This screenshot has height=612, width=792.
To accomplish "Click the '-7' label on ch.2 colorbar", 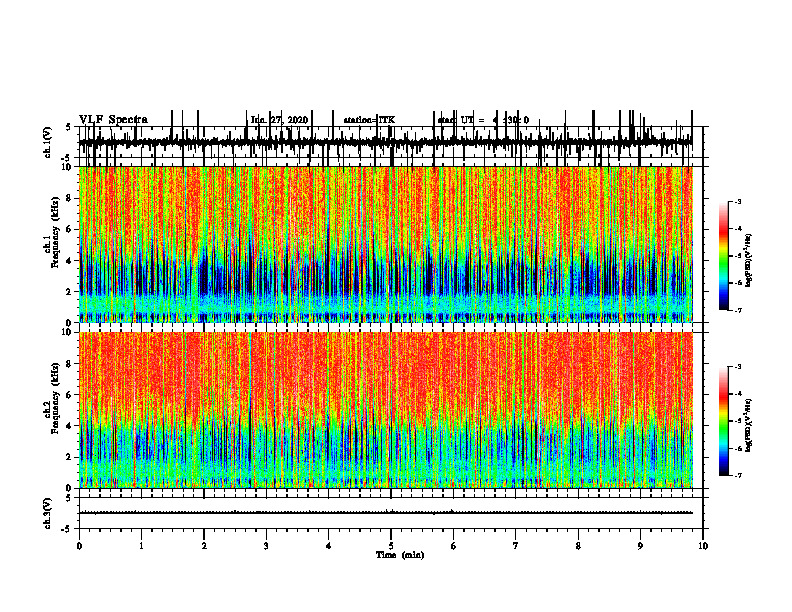I will point(738,475).
